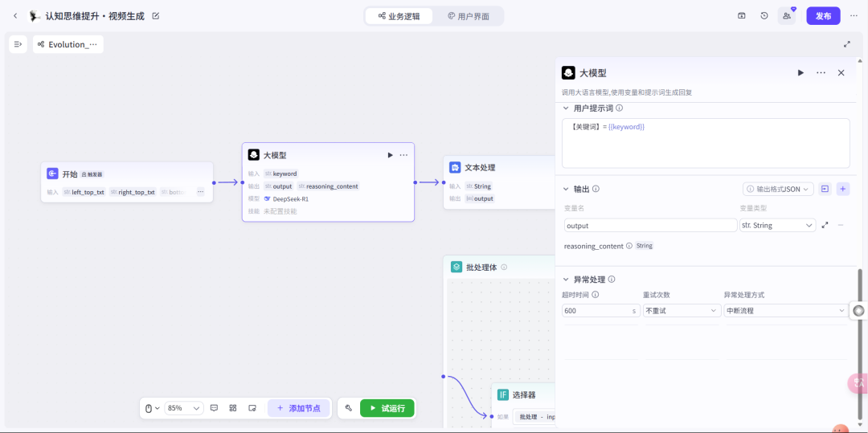
Task: Toggle the sidebar list icon
Action: 18,44
